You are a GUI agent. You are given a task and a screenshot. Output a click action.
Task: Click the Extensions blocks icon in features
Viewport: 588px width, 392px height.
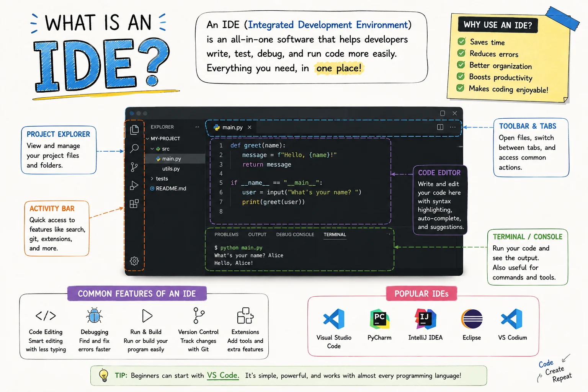[245, 316]
